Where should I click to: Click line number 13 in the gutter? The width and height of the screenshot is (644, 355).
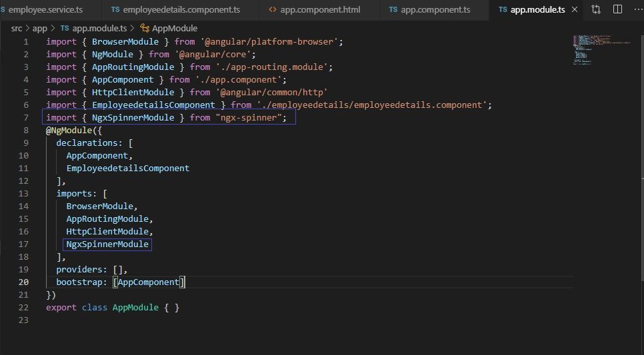coord(24,193)
